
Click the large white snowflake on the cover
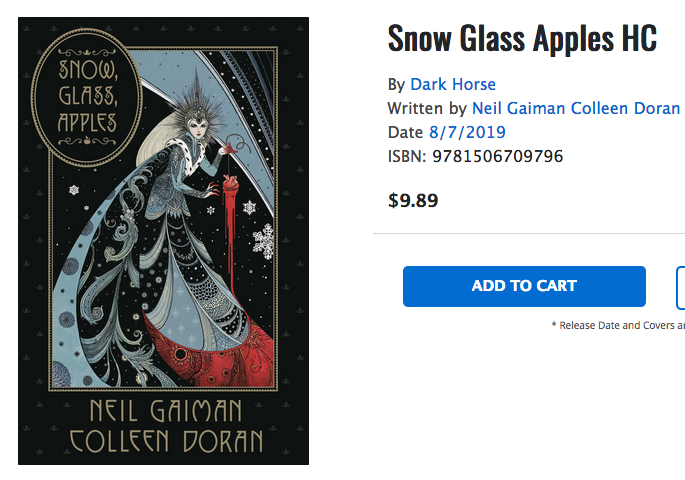tap(264, 240)
